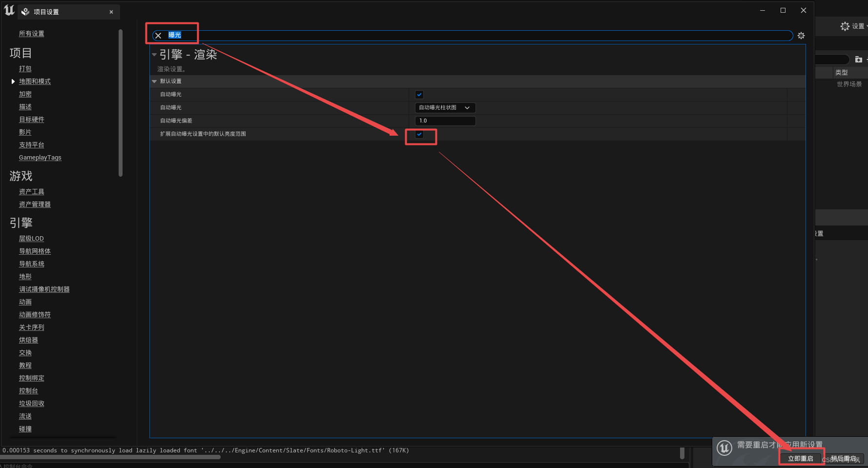This screenshot has width=868, height=468.
Task: Open the 自动曝光柱状图 dropdown
Action: 445,108
